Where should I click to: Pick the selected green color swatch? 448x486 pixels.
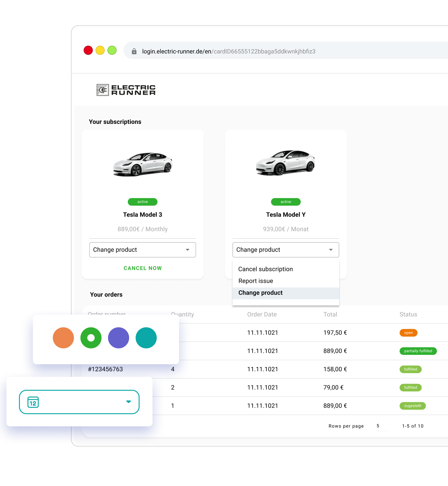[91, 338]
